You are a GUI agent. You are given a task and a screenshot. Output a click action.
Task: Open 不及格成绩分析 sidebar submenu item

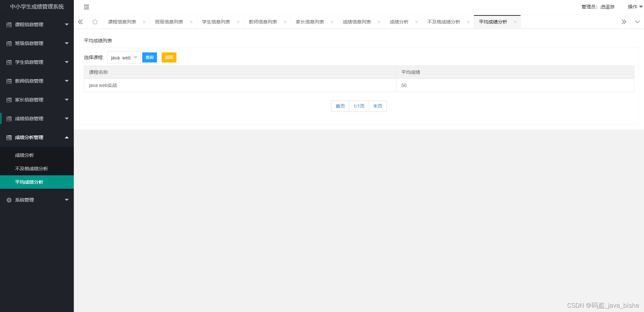[37, 169]
